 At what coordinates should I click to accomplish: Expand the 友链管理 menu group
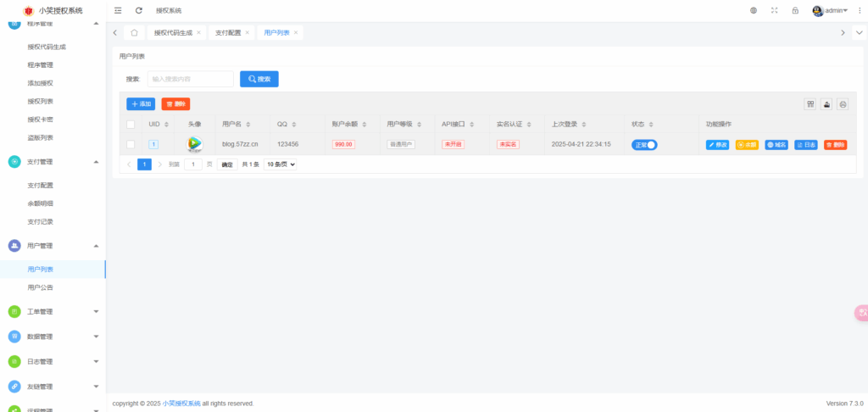click(97, 387)
